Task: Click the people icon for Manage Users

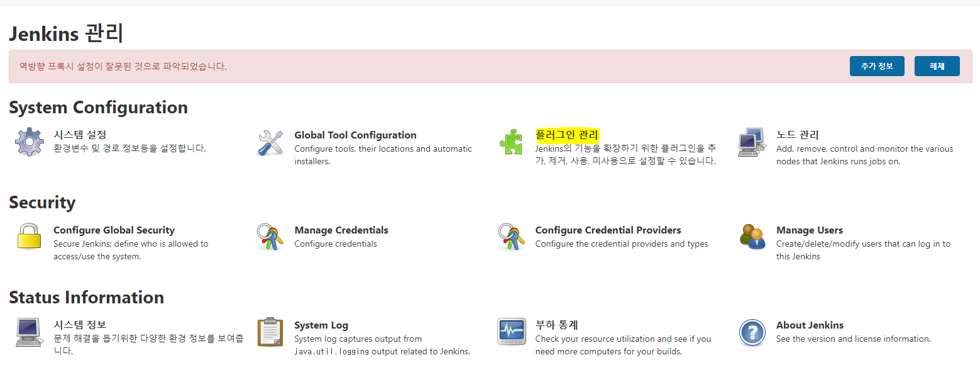Action: coord(752,237)
